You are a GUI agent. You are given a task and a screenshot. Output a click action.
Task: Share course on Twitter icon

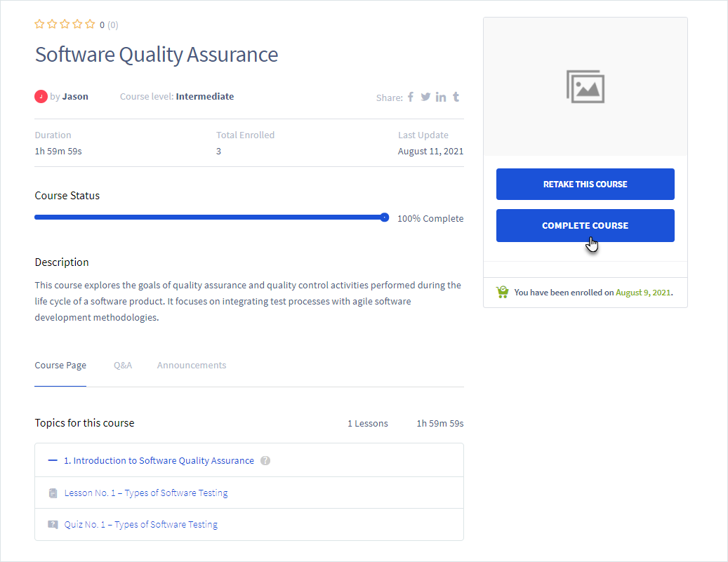click(x=425, y=97)
